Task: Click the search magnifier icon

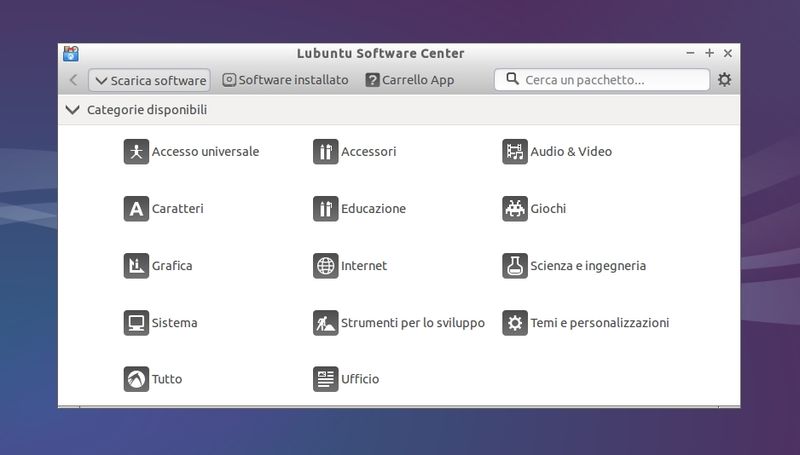Action: pos(512,79)
